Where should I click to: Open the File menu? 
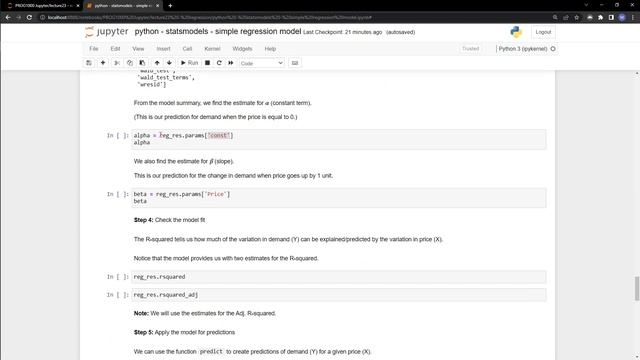[94, 49]
